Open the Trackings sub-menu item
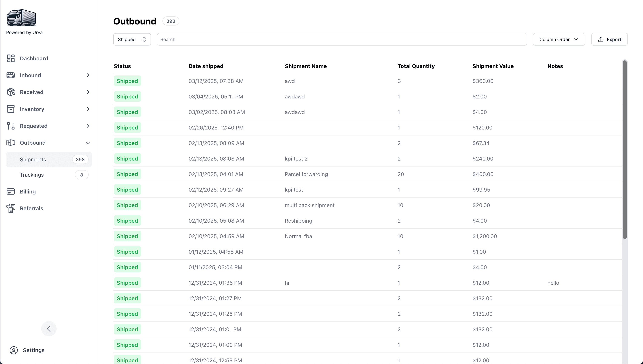 (x=32, y=175)
